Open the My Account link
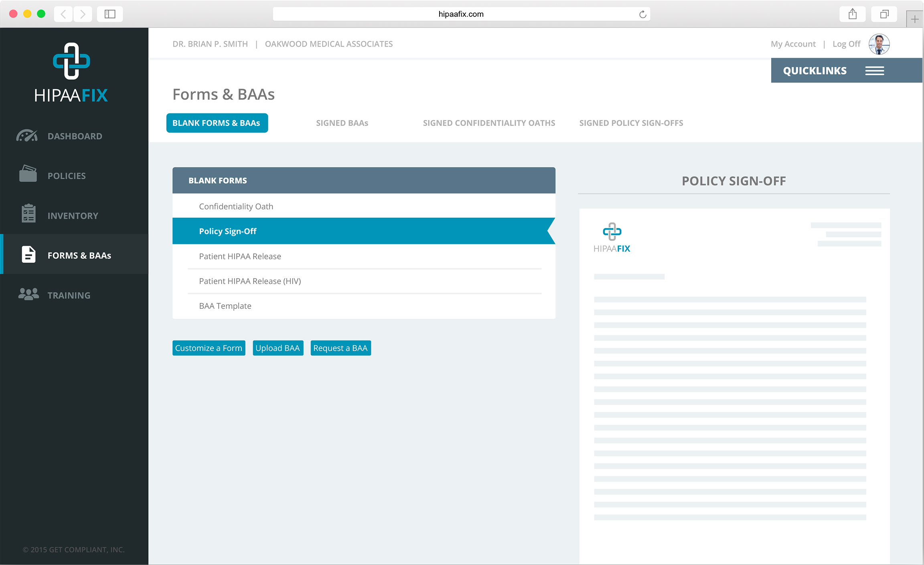 [793, 44]
